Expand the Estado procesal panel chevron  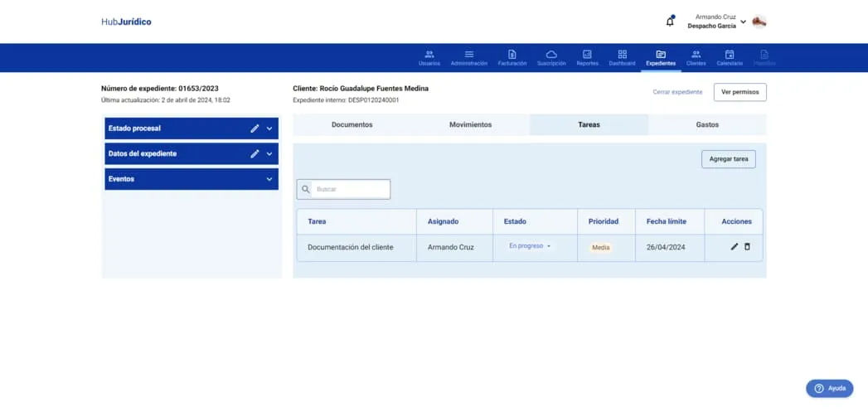point(269,128)
